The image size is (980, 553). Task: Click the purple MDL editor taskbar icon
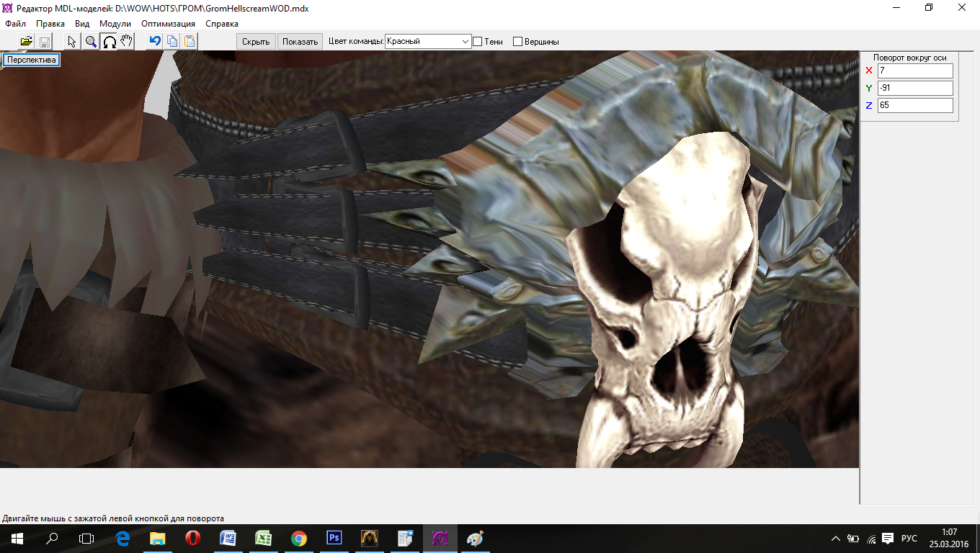440,539
